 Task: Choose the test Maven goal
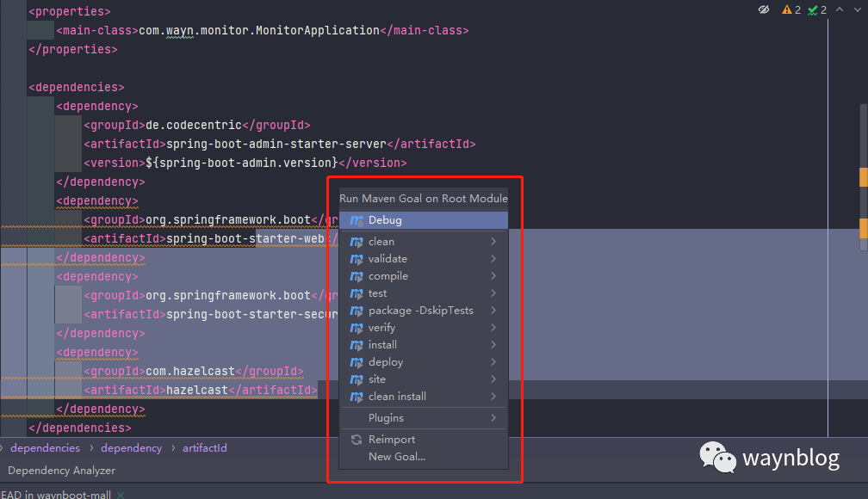[x=377, y=293]
